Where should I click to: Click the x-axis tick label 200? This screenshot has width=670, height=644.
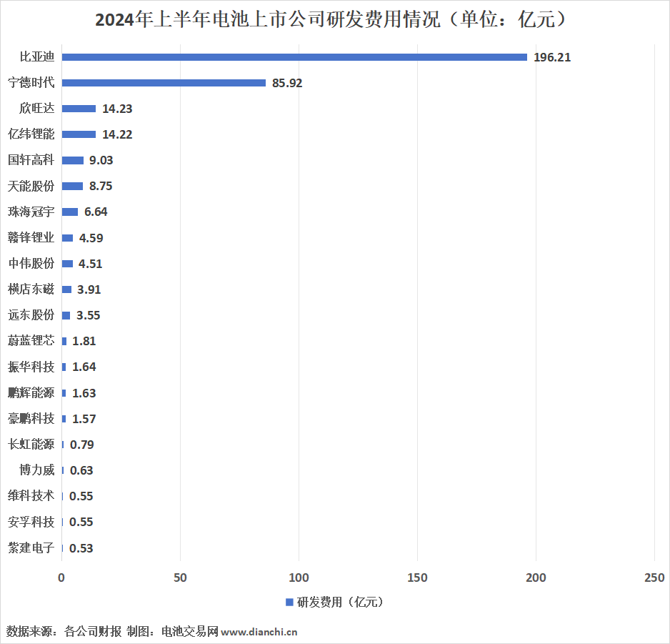(536, 578)
